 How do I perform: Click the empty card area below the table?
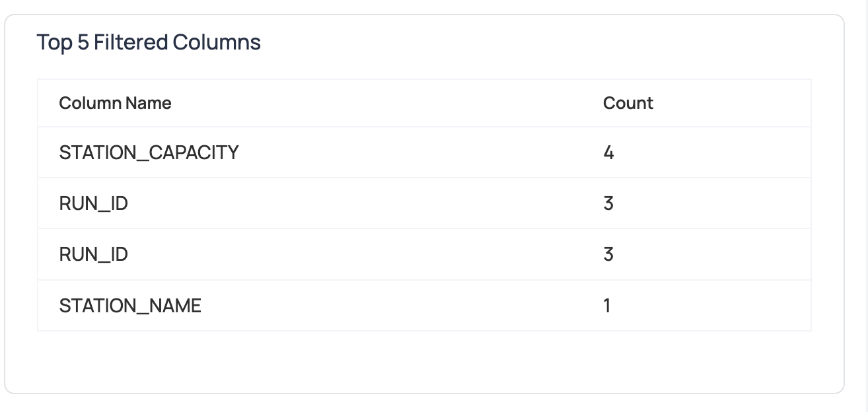(423, 362)
